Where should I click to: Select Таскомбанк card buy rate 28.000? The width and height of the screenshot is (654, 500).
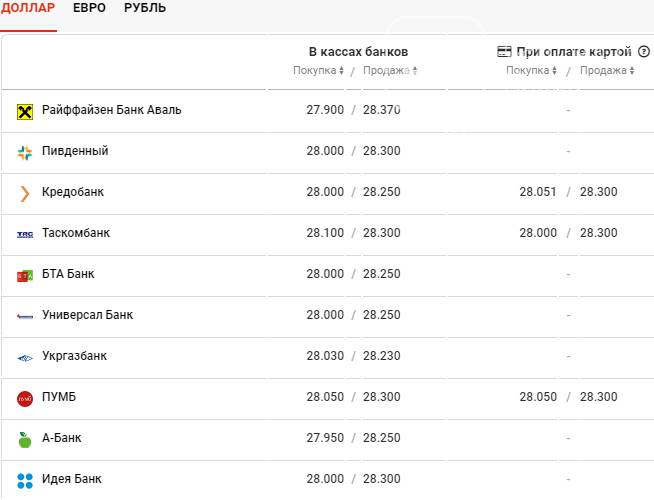tap(538, 233)
